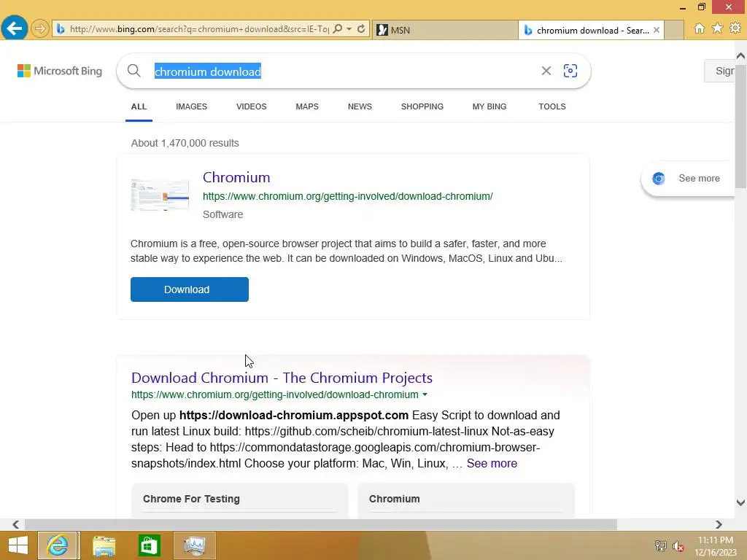
Task: Open the Favorites star icon
Action: [717, 28]
